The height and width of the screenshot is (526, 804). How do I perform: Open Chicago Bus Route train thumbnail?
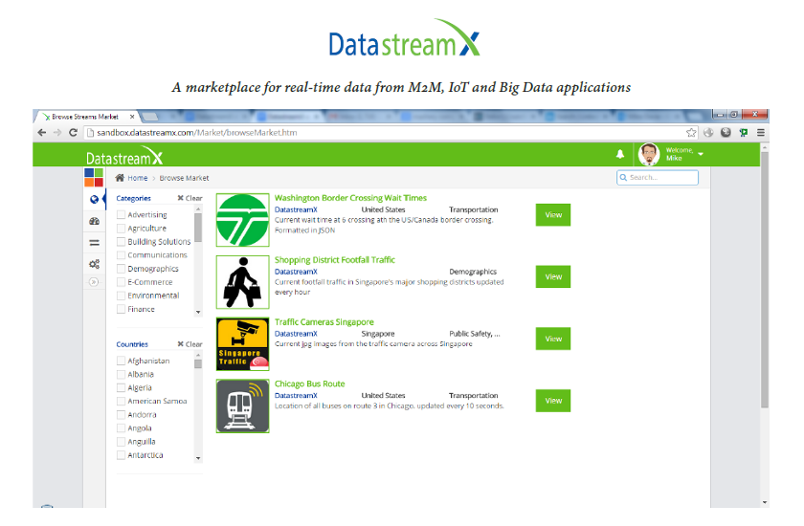[x=243, y=406]
